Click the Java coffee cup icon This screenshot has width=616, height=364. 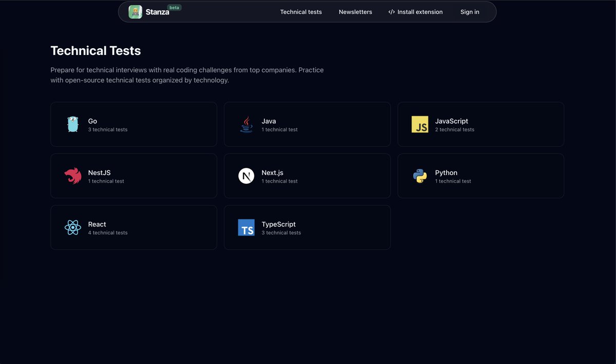(246, 124)
